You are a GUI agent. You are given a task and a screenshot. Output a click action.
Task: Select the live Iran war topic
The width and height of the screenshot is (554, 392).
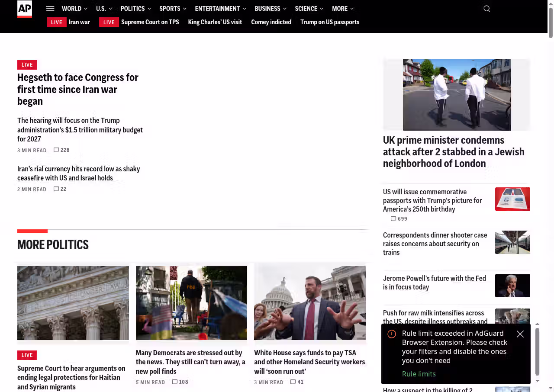79,22
